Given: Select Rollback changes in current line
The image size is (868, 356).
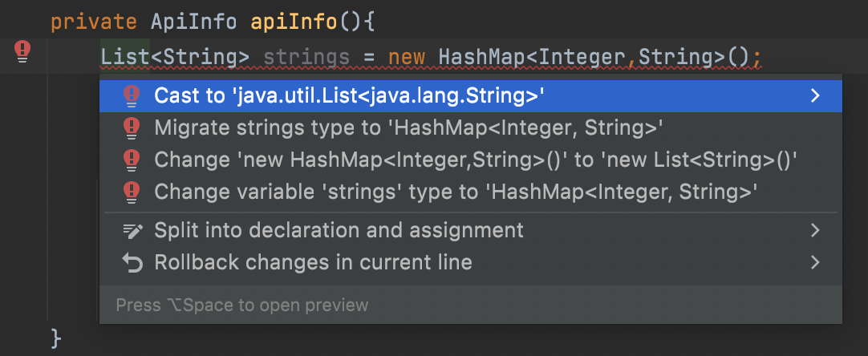Looking at the screenshot, I should 471,262.
